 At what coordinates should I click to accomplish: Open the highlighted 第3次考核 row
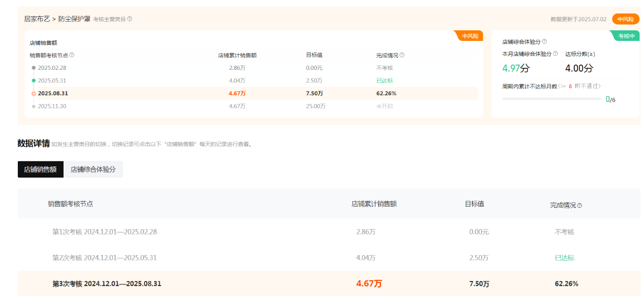(106, 284)
